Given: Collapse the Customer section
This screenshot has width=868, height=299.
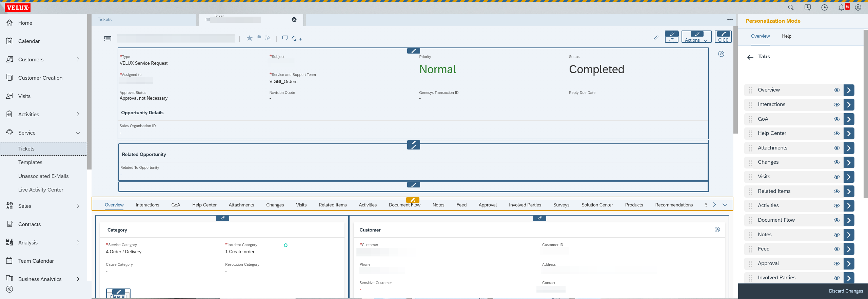Looking at the screenshot, I should (717, 230).
